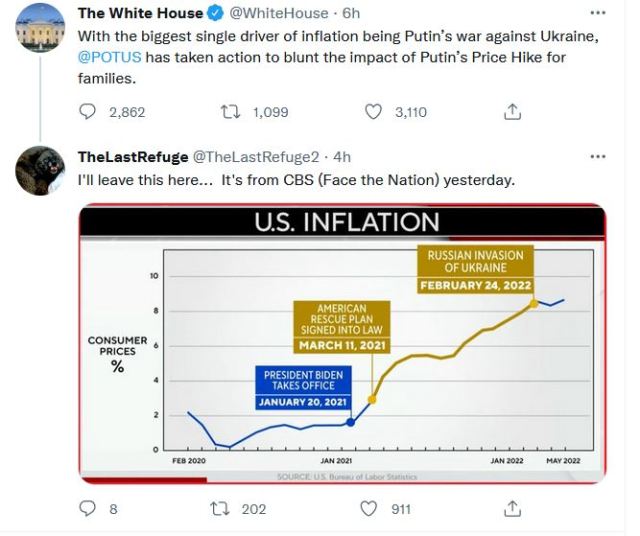Open the 6h timestamp of White House tweet
The height and width of the screenshot is (536, 640).
pyautogui.click(x=350, y=13)
